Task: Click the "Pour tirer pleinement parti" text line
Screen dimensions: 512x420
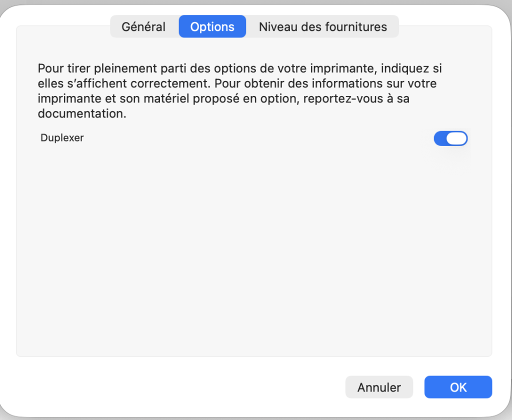Action: pyautogui.click(x=239, y=68)
